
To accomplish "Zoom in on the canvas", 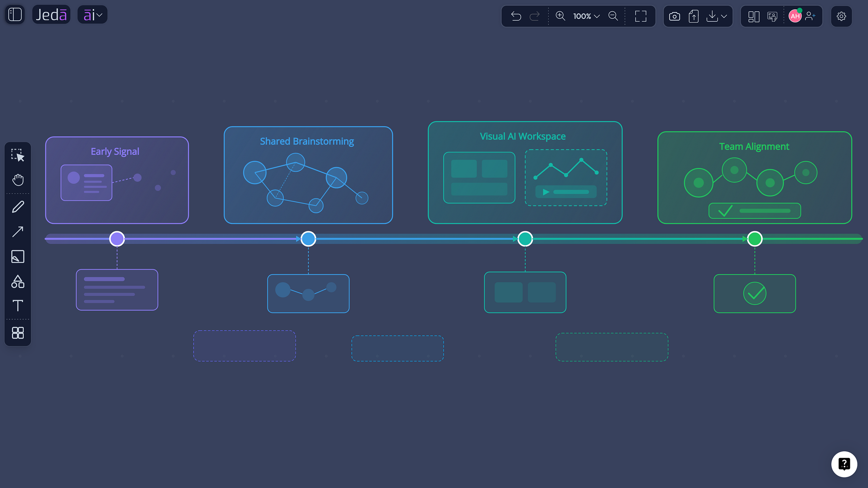I will click(x=560, y=16).
